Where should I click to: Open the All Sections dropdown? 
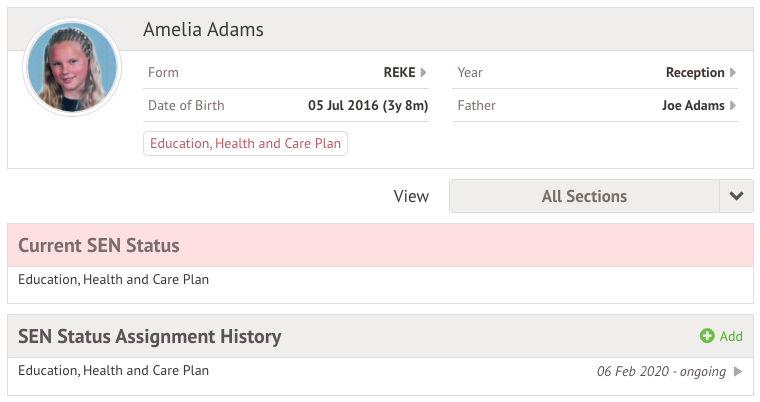pos(584,196)
